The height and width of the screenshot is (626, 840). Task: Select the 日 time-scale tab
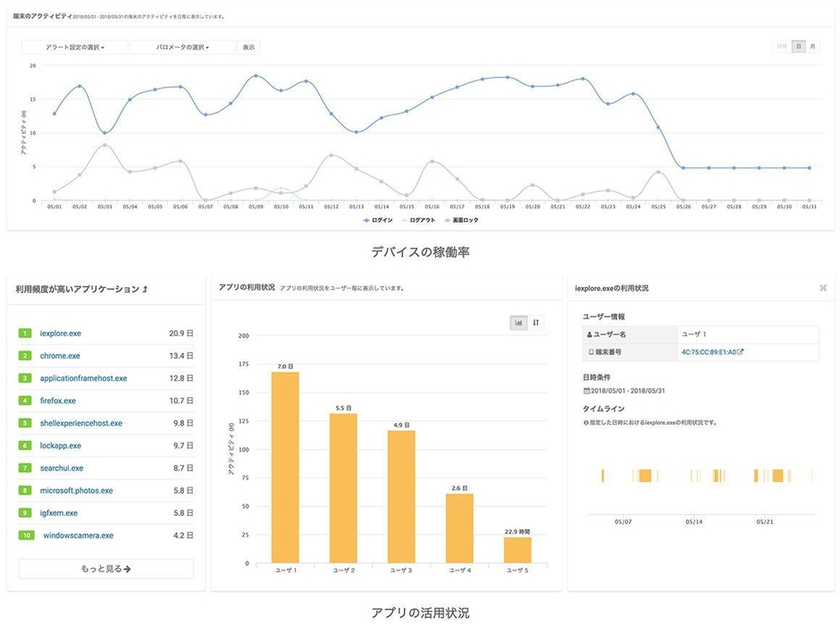coord(799,47)
